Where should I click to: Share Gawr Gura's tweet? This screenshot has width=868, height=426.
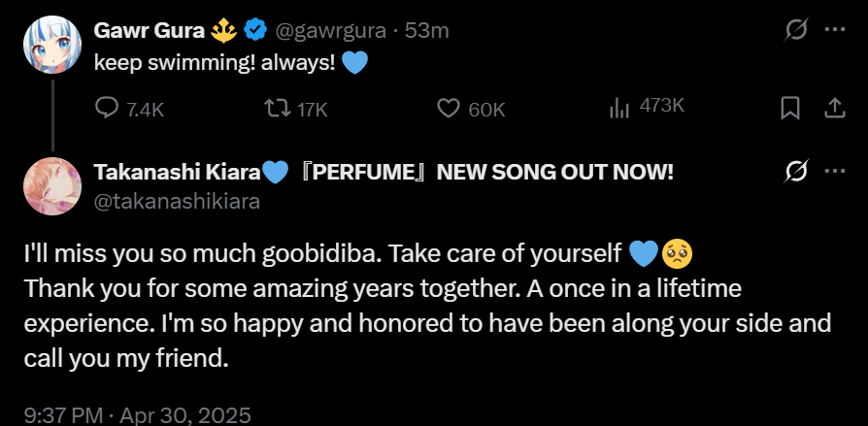pos(833,109)
